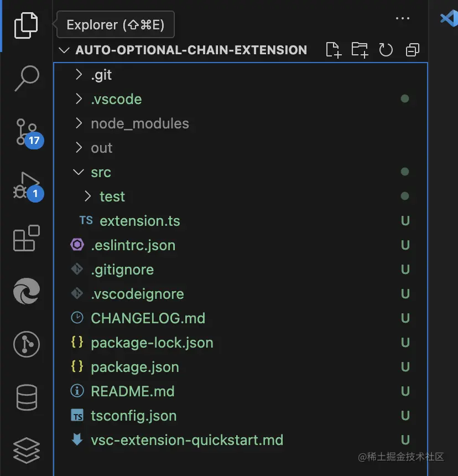The width and height of the screenshot is (458, 476).
Task: Expand the node_modules folder
Action: coord(241,123)
